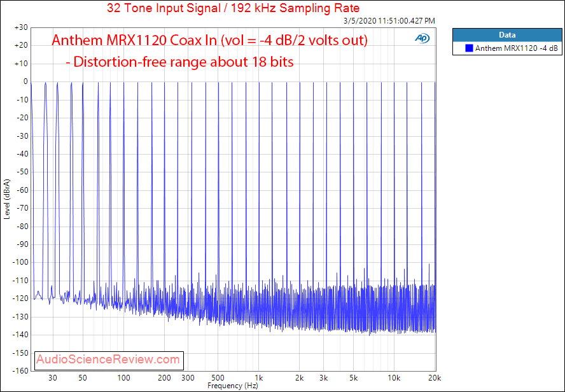Click the 2k frequency tick label
Screen dimensions: 565x392
[299, 378]
